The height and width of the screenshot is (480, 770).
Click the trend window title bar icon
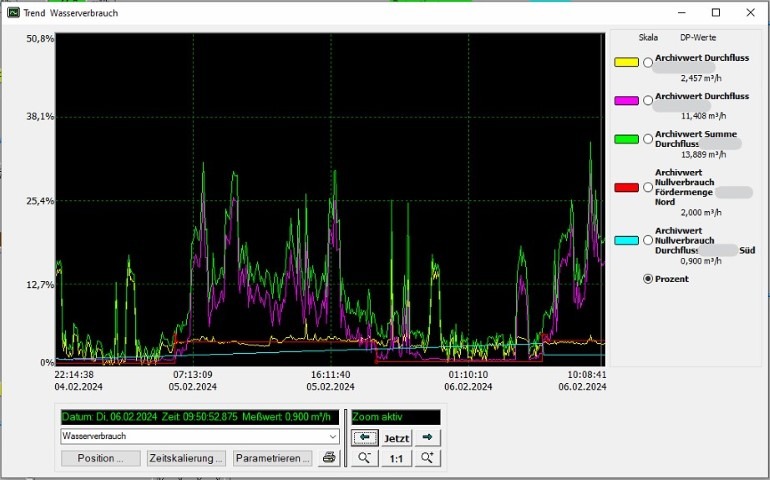(x=13, y=12)
